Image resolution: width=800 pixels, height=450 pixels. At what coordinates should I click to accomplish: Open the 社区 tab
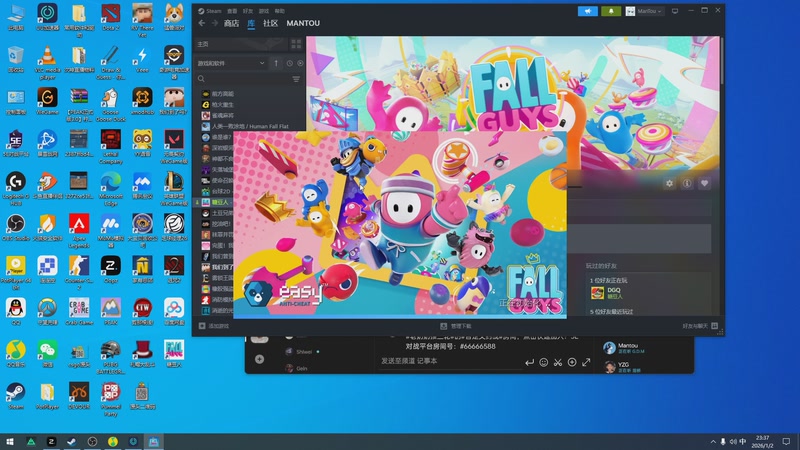point(270,23)
